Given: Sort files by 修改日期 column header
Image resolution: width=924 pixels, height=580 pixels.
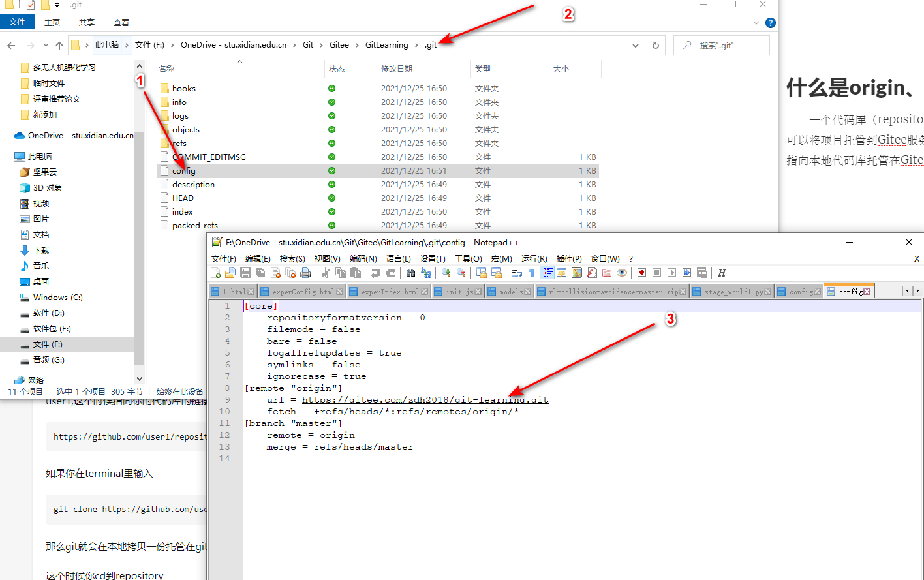Looking at the screenshot, I should 397,69.
